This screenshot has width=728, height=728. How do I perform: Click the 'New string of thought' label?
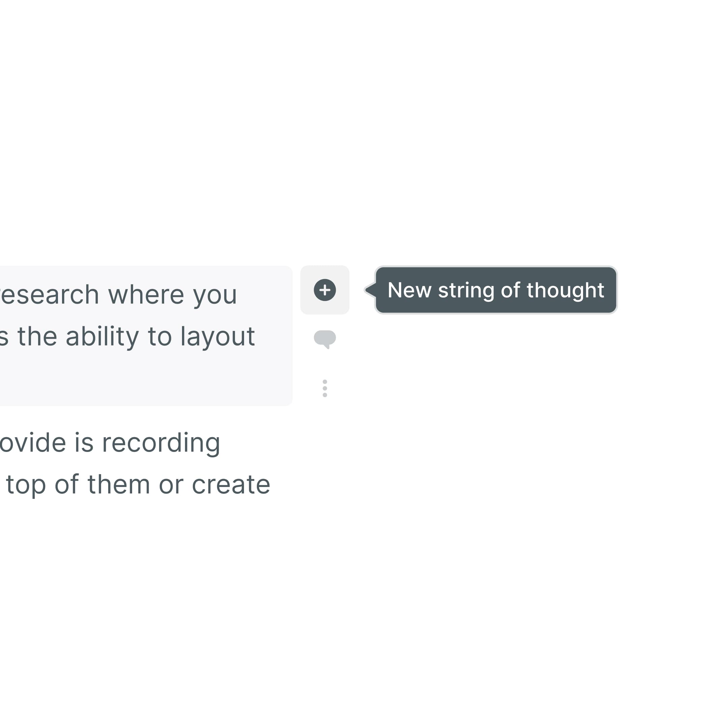(x=494, y=289)
